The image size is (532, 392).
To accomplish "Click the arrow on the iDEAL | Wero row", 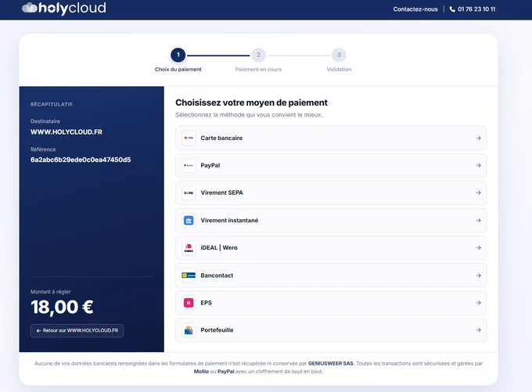I will [x=478, y=248].
